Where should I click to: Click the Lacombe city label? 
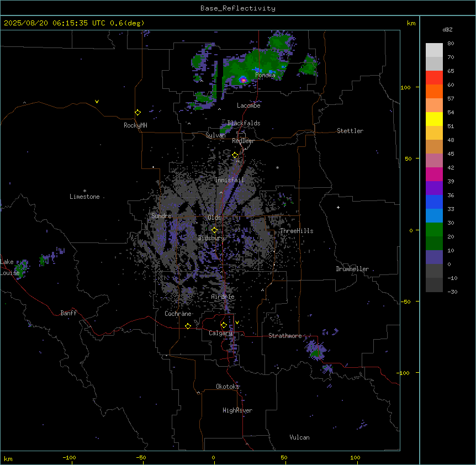[248, 105]
